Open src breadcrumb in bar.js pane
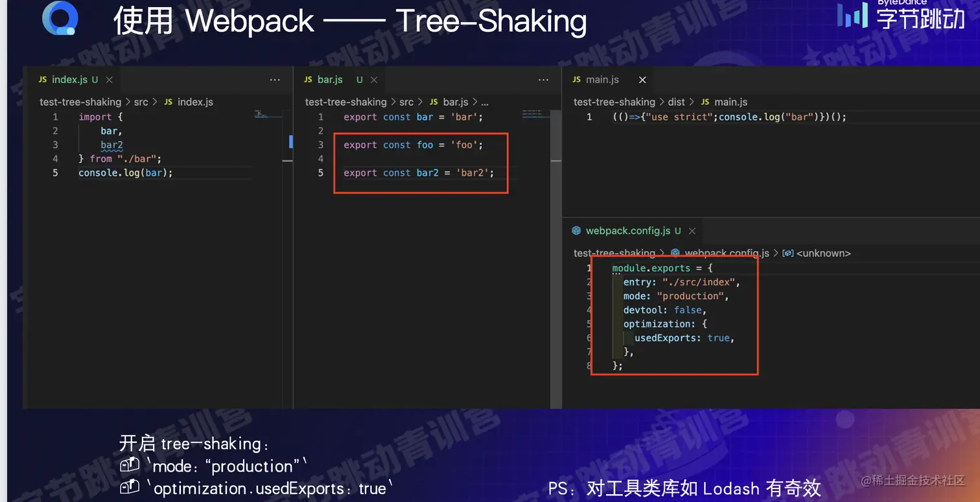This screenshot has width=980, height=502. click(406, 102)
